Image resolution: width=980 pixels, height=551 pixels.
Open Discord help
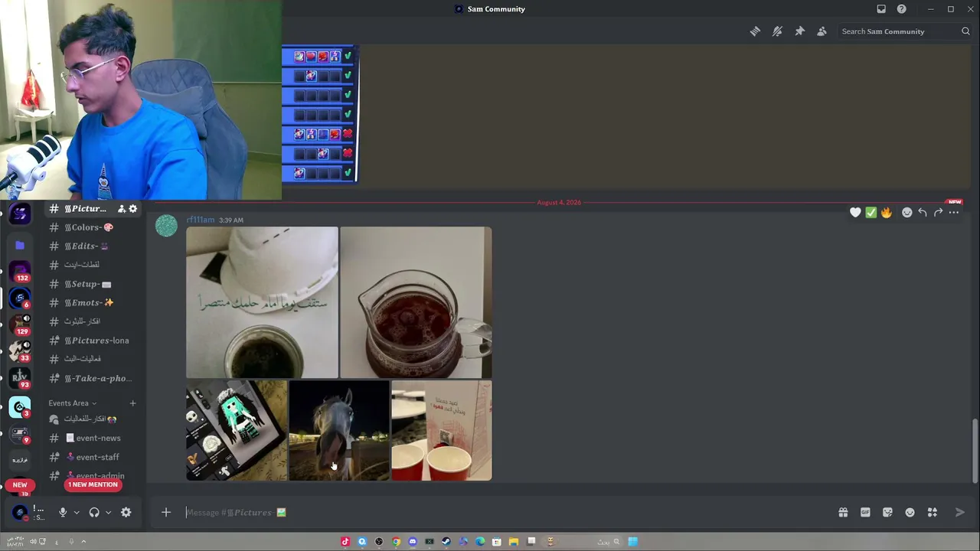tap(902, 9)
